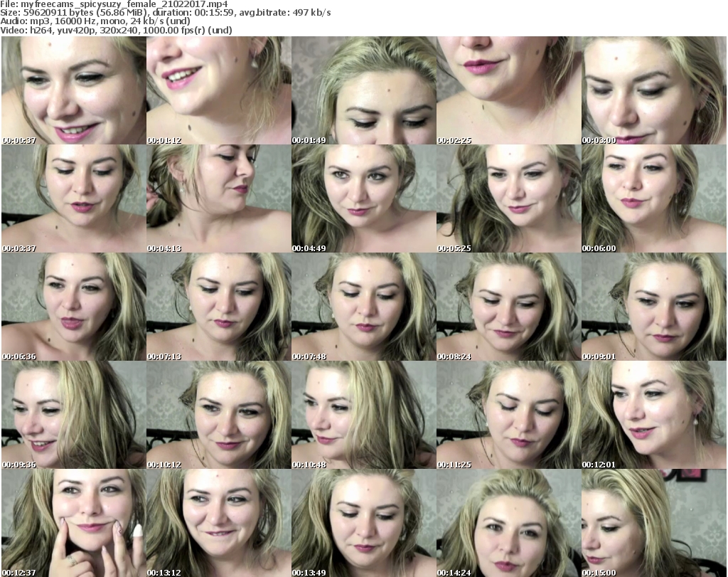Select the thumbnail stamped 00:03:00

pos(654,90)
